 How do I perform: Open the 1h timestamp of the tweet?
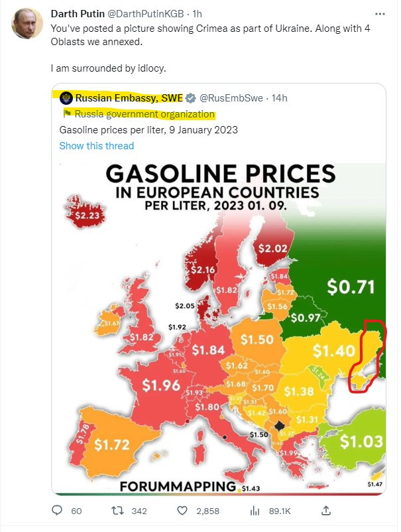[x=197, y=14]
